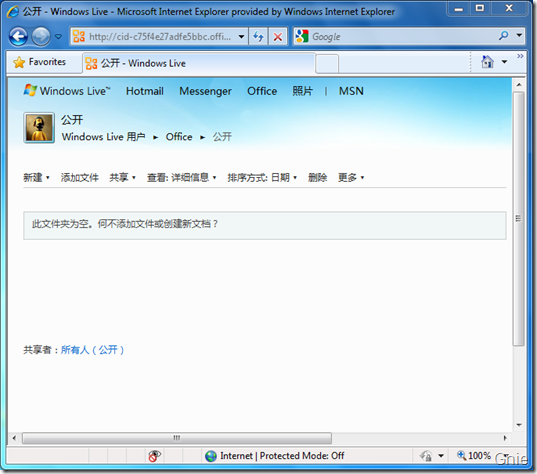The image size is (537, 474).
Task: Click Internet | Protected Mode: Off status
Action: point(282,456)
